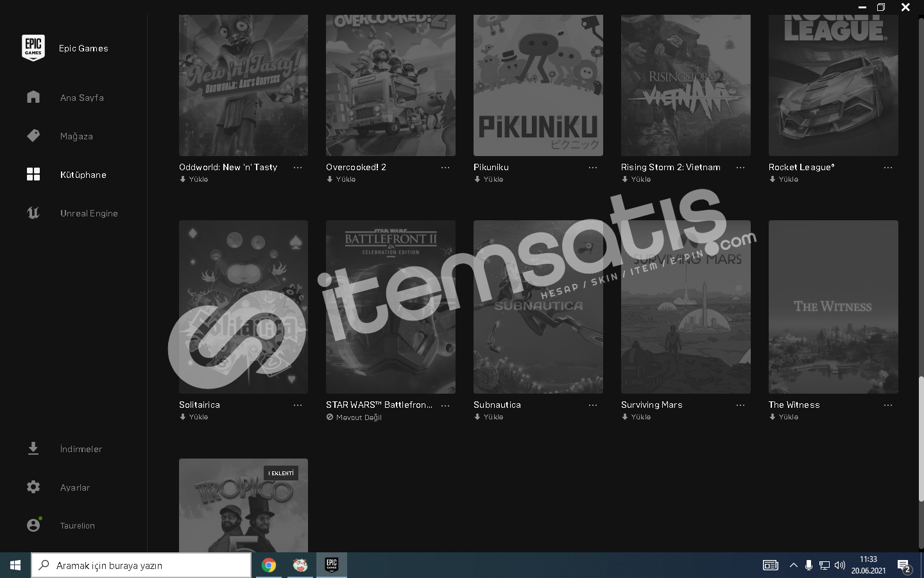Open options menu for Rocket League
The image size is (924, 578).
pos(888,168)
